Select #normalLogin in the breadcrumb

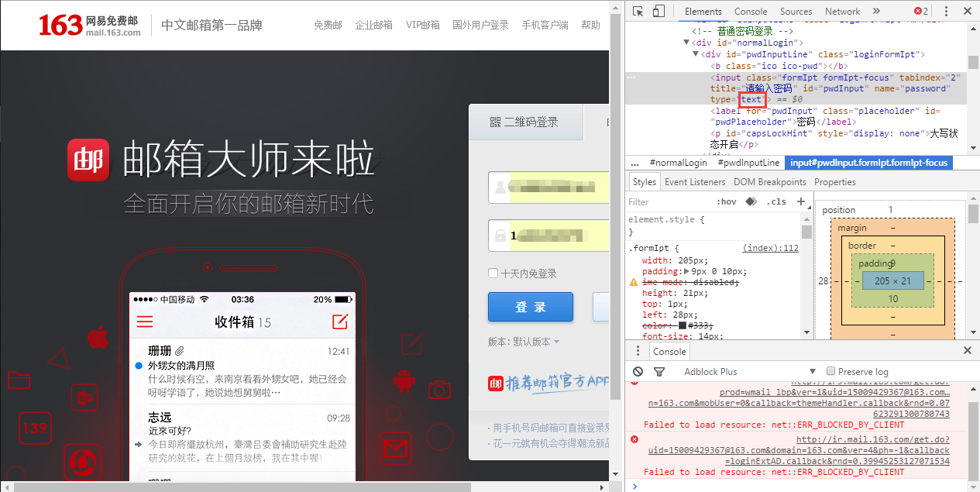(678, 163)
